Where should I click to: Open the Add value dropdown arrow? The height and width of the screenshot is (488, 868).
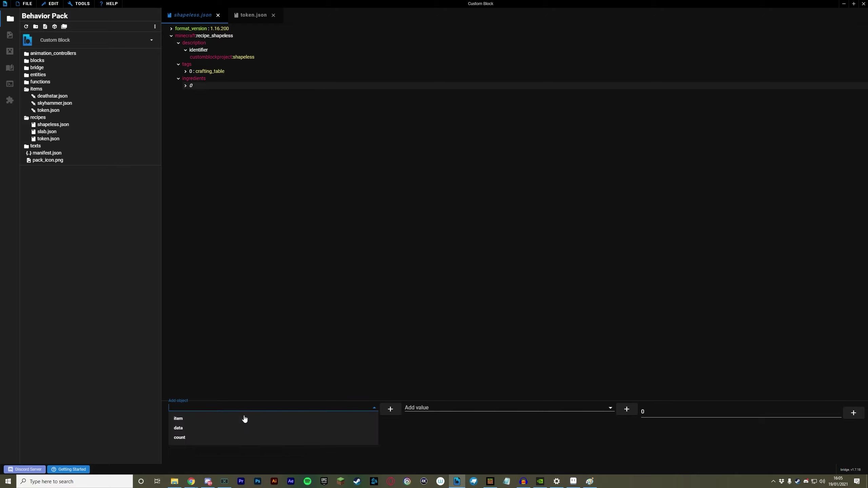point(610,408)
